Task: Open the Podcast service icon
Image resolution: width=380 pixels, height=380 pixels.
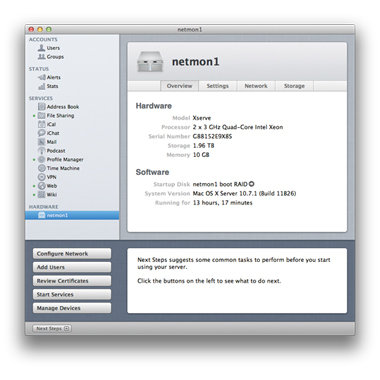Action: (41, 151)
